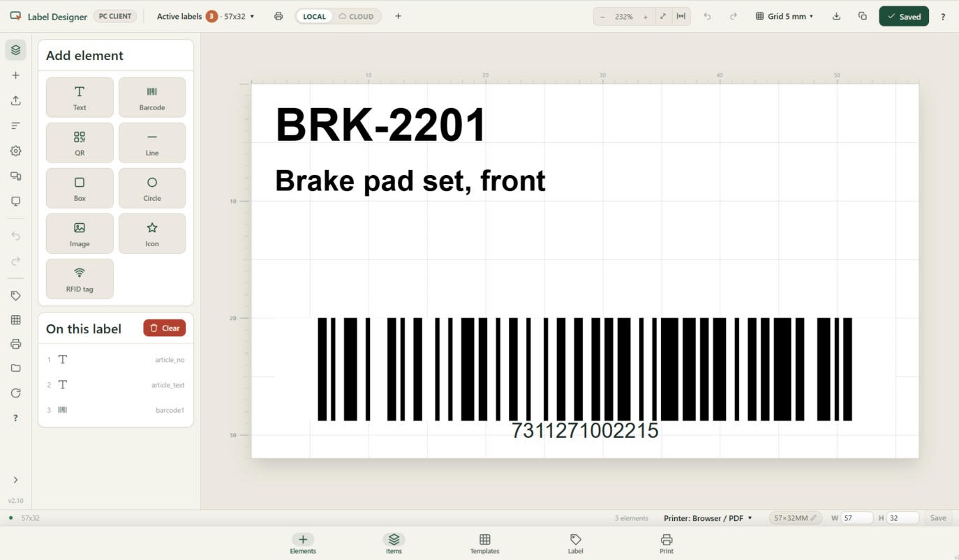
Task: Click the W width input field
Action: [857, 518]
